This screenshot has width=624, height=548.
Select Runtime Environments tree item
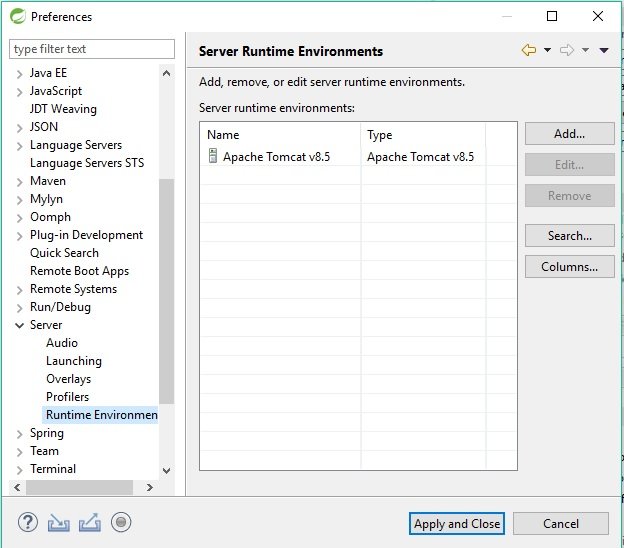point(101,415)
